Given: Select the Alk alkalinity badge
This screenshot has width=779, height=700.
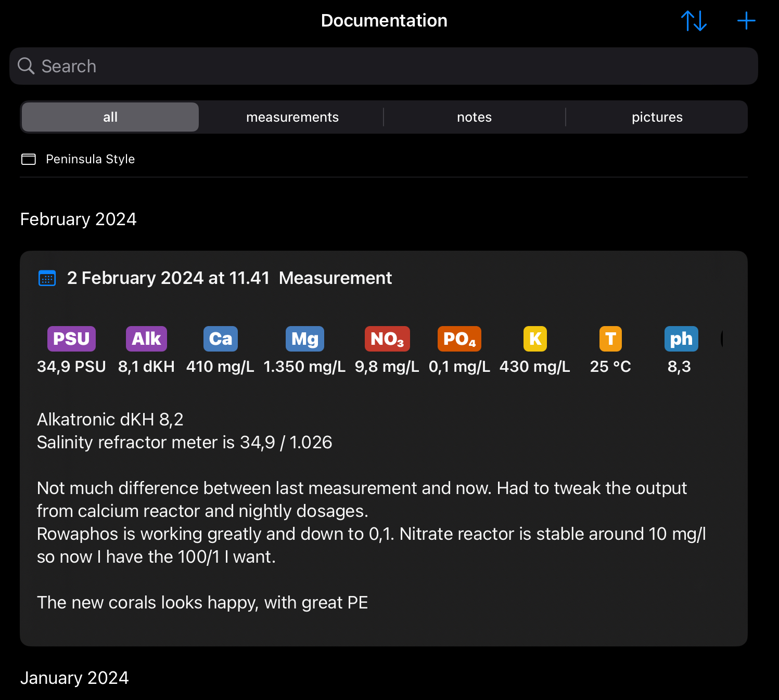Looking at the screenshot, I should click(146, 339).
